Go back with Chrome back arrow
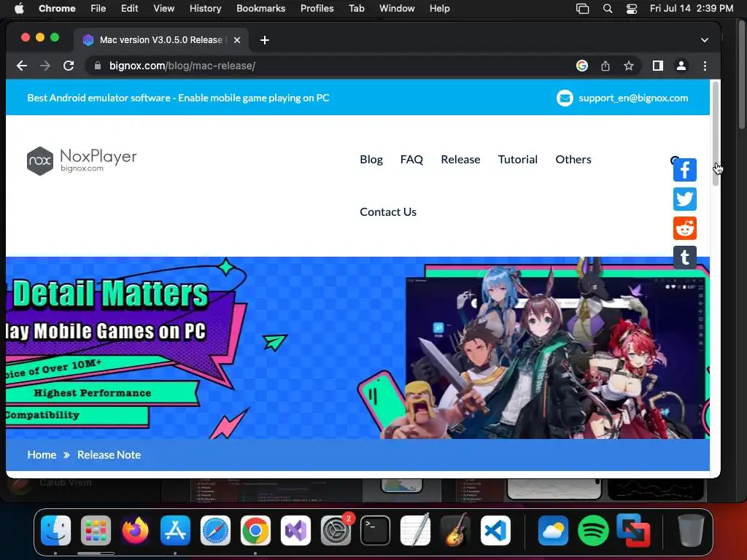 tap(21, 66)
